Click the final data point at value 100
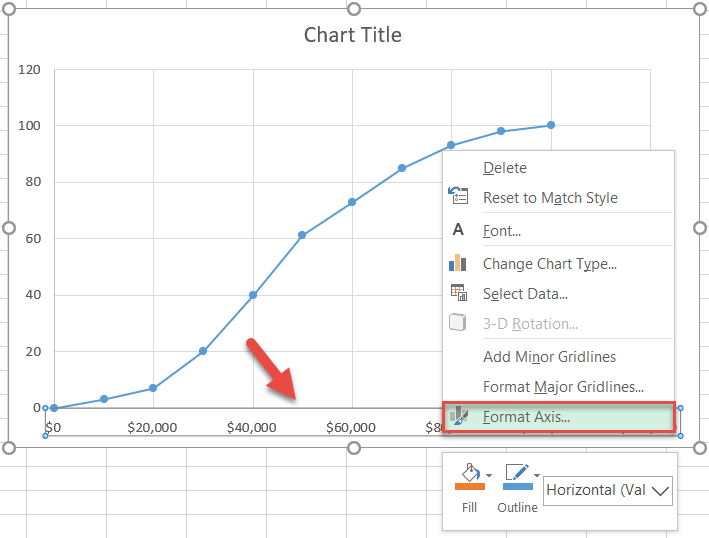This screenshot has width=709, height=538. pyautogui.click(x=551, y=125)
